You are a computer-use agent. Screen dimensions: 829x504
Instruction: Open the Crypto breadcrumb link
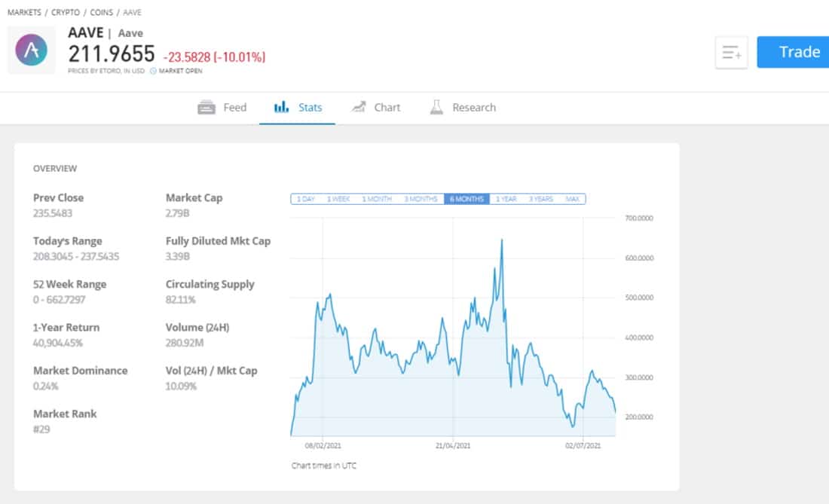point(66,12)
